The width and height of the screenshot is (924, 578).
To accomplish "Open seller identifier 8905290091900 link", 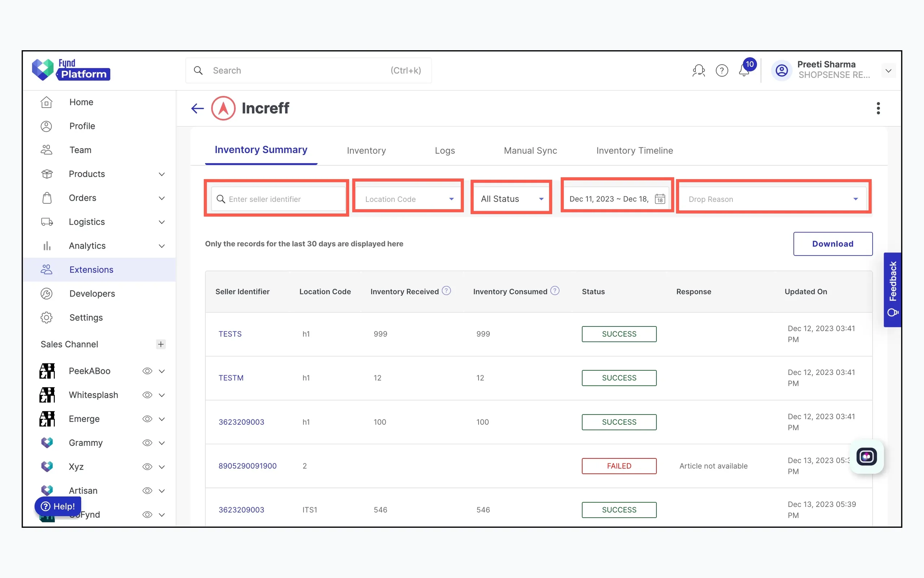I will point(247,466).
